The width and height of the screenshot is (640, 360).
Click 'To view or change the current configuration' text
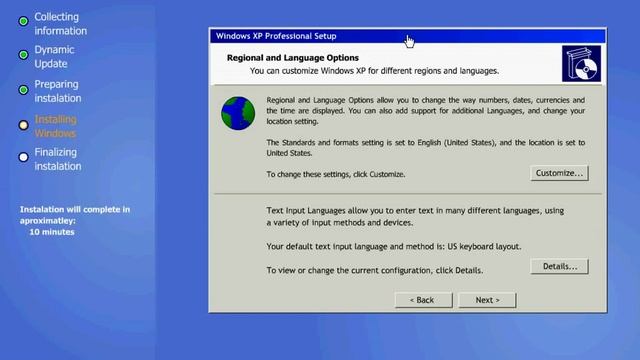tap(375, 270)
